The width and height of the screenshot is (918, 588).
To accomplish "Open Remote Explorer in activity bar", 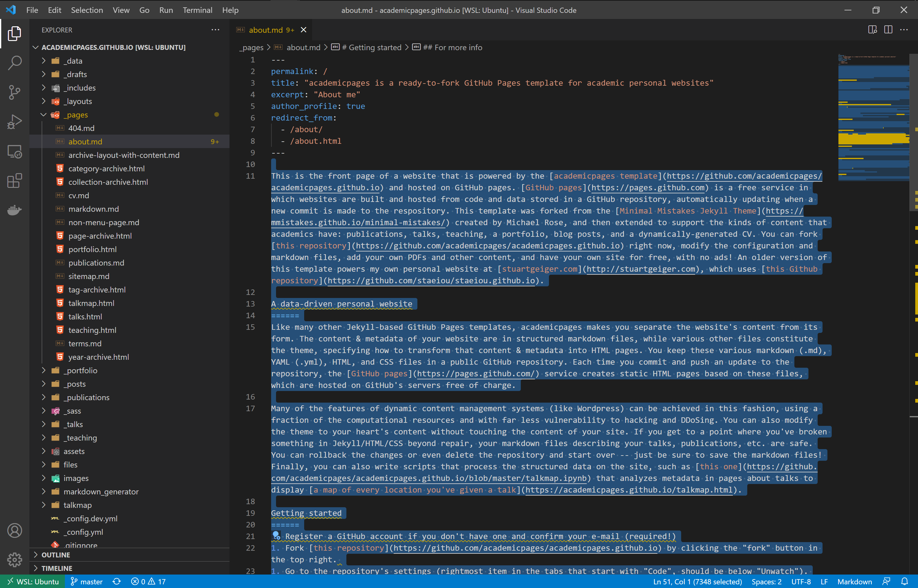I will 14,151.
